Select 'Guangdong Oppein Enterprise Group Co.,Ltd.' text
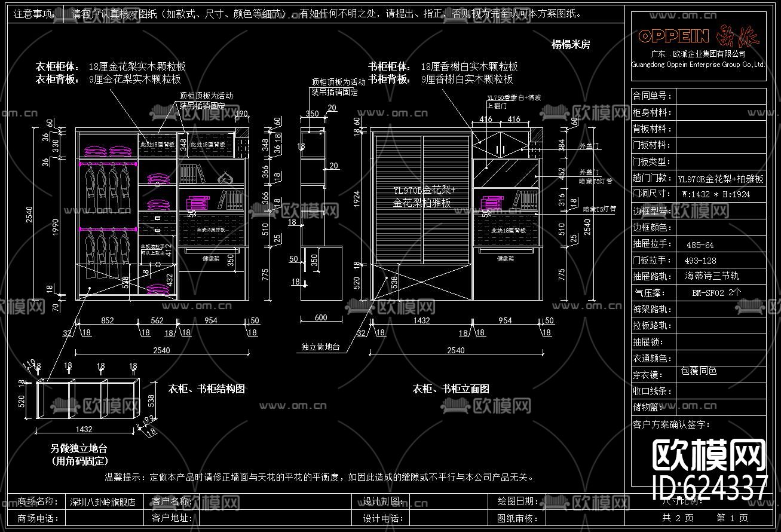Image resolution: width=781 pixels, height=532 pixels. tap(698, 64)
